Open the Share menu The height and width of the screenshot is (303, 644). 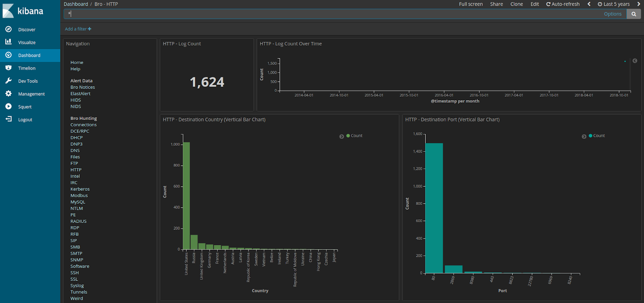497,4
